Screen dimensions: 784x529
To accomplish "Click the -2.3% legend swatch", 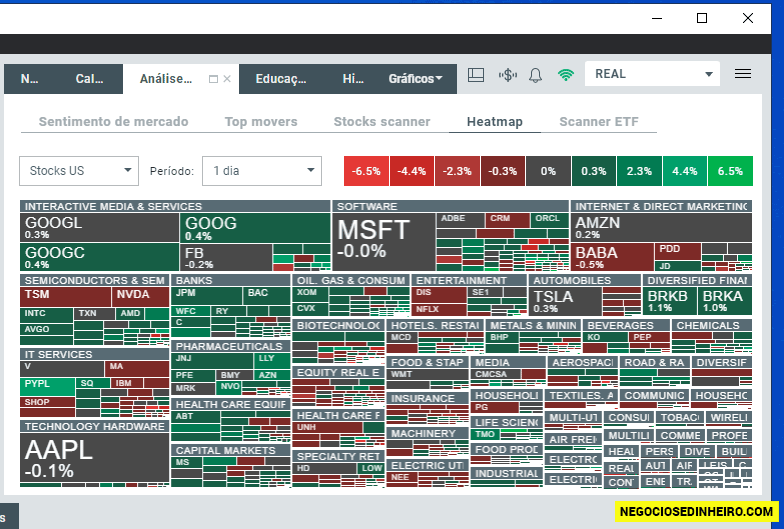I will (x=457, y=171).
